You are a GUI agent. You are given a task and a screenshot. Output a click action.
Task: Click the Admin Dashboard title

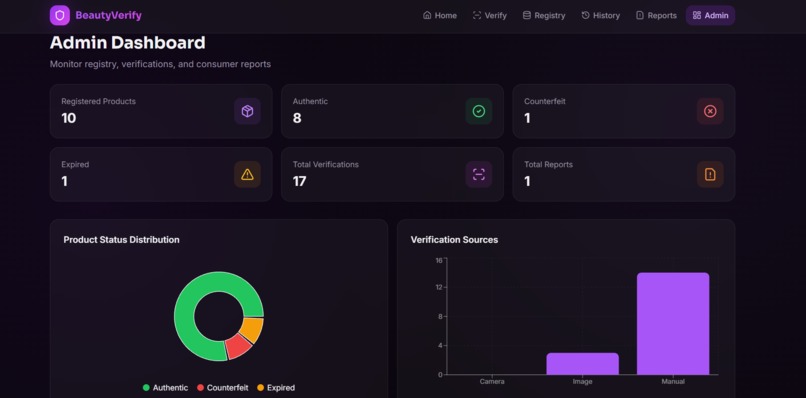127,43
